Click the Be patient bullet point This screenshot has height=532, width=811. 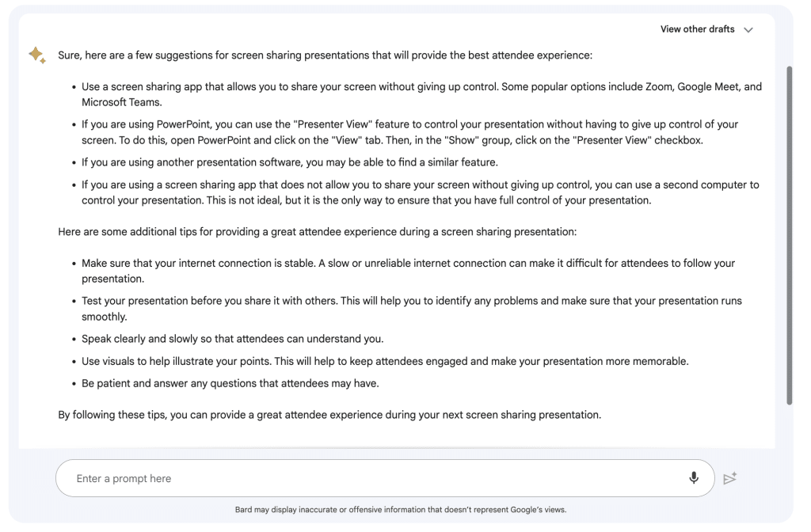(230, 384)
